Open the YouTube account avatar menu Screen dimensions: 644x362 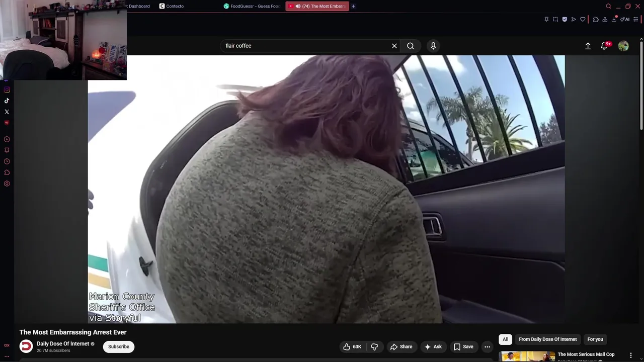click(x=623, y=46)
